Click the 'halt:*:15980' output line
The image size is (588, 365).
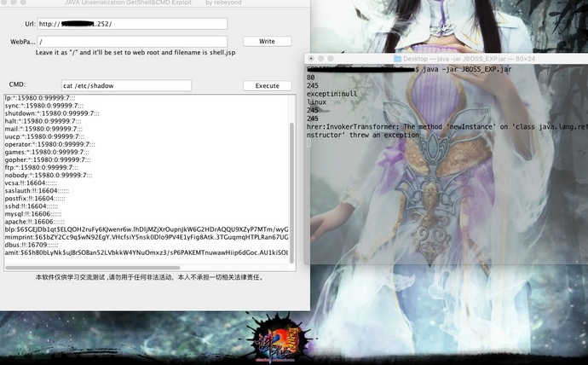(43, 121)
